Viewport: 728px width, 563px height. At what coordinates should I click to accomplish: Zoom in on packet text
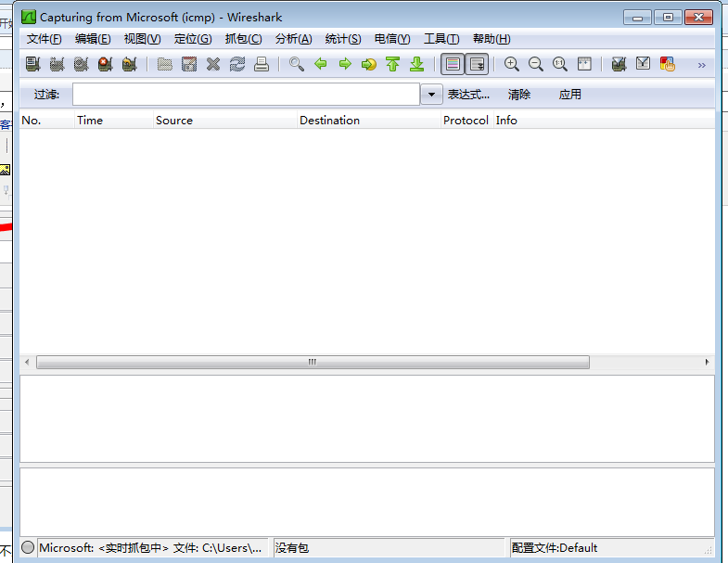(x=512, y=64)
